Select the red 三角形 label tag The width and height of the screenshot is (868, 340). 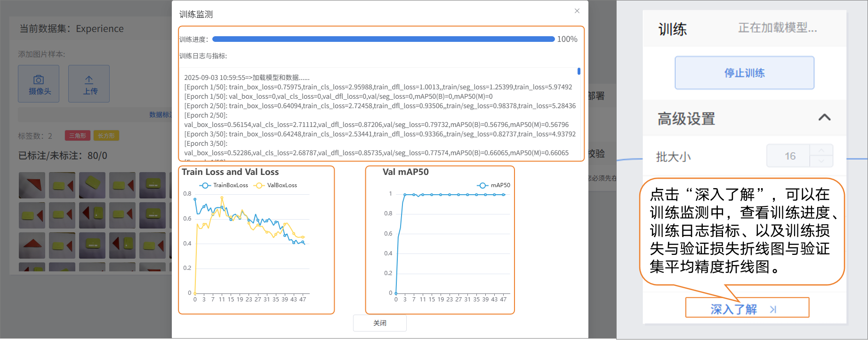click(78, 136)
